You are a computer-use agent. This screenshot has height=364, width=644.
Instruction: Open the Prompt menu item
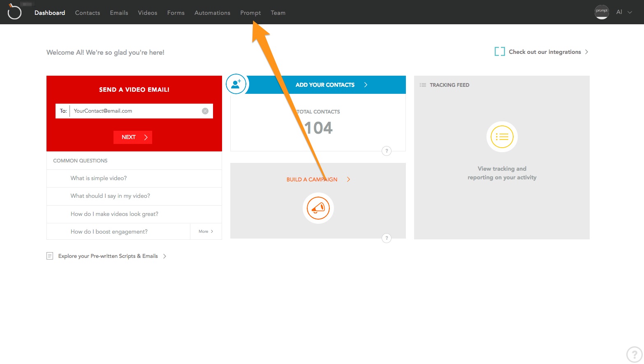[250, 13]
